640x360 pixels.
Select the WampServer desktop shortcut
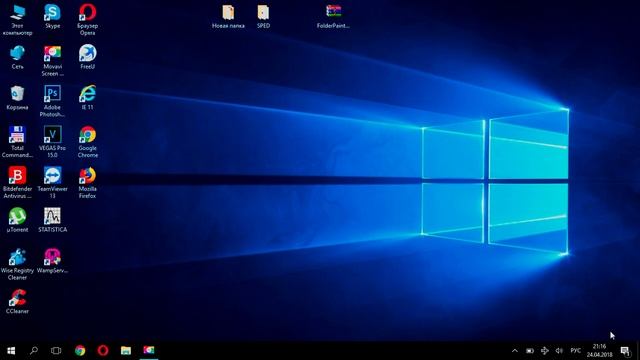(52, 261)
